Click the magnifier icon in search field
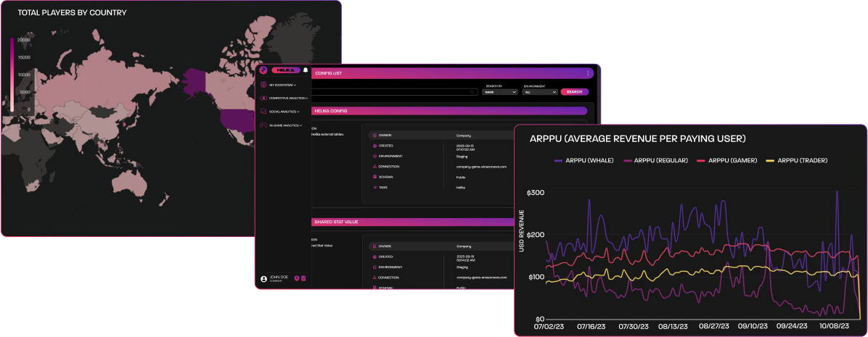This screenshot has width=868, height=337. [472, 92]
